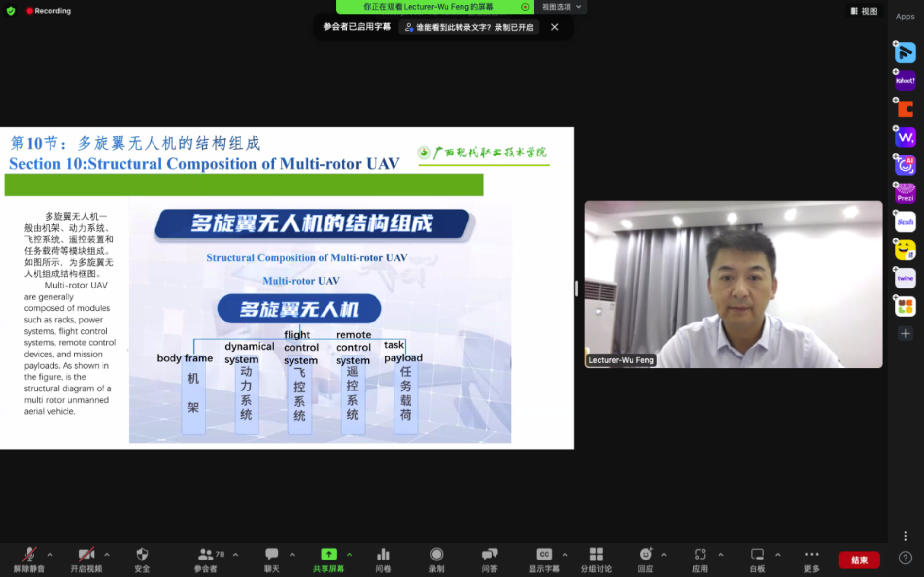Click the View (视图) layout button
This screenshot has height=577, width=924.
[864, 11]
